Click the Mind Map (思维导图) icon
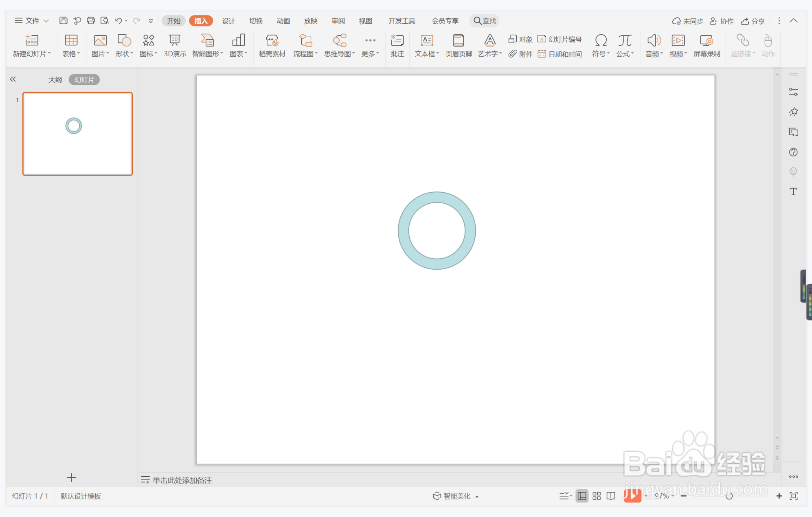Image resolution: width=812 pixels, height=517 pixels. tap(339, 40)
